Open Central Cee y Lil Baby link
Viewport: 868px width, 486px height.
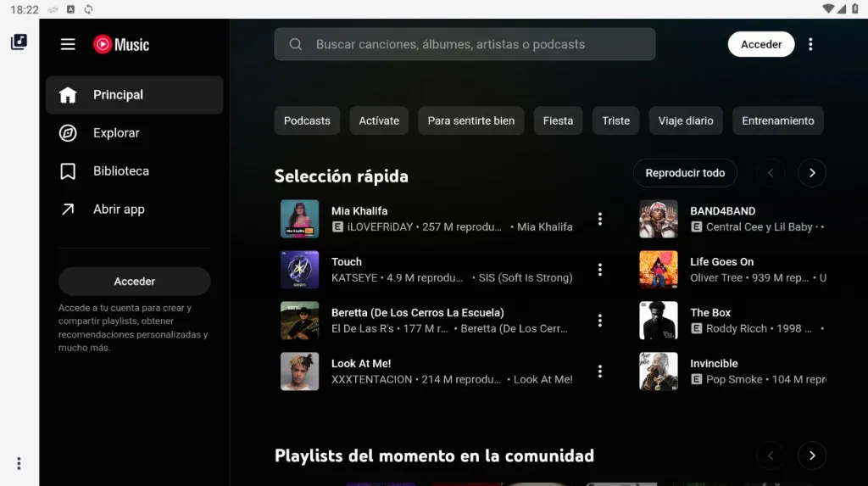click(759, 227)
